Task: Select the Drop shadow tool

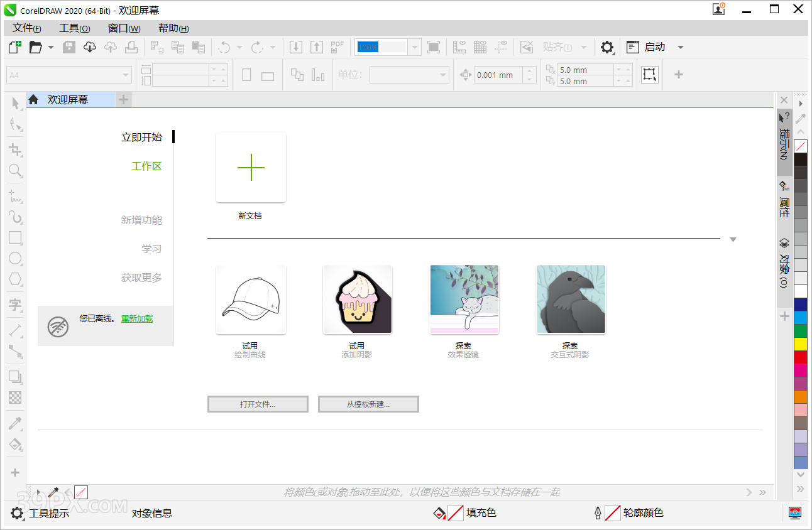Action: click(x=16, y=377)
